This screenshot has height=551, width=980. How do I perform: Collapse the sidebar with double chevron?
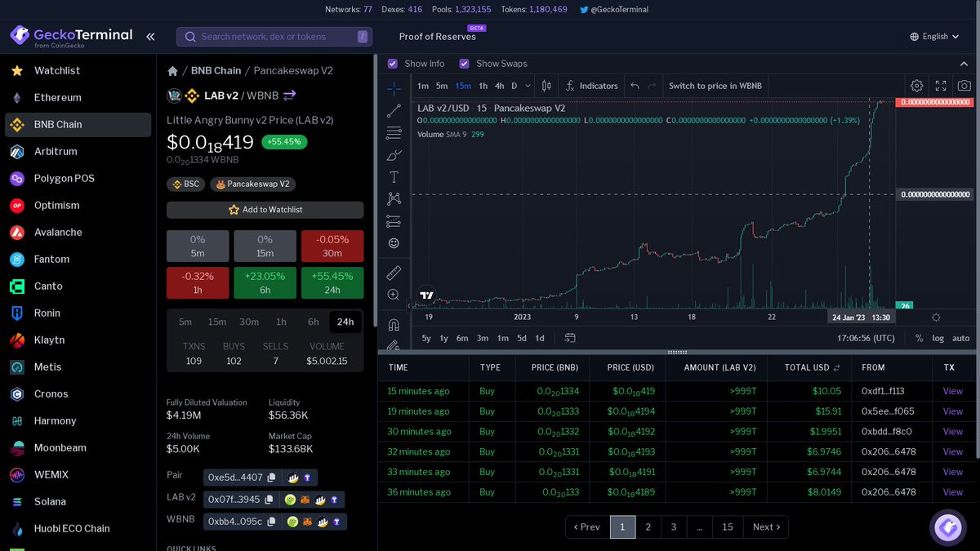point(150,37)
